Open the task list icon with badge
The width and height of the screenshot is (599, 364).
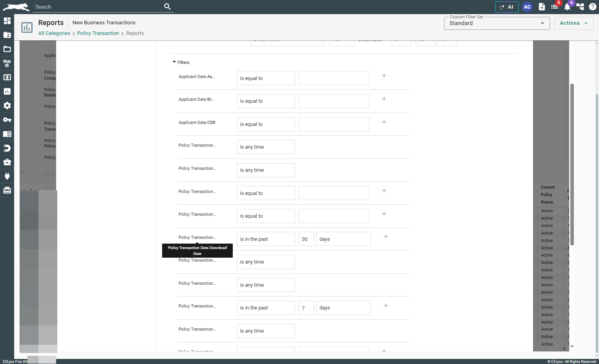(x=555, y=7)
